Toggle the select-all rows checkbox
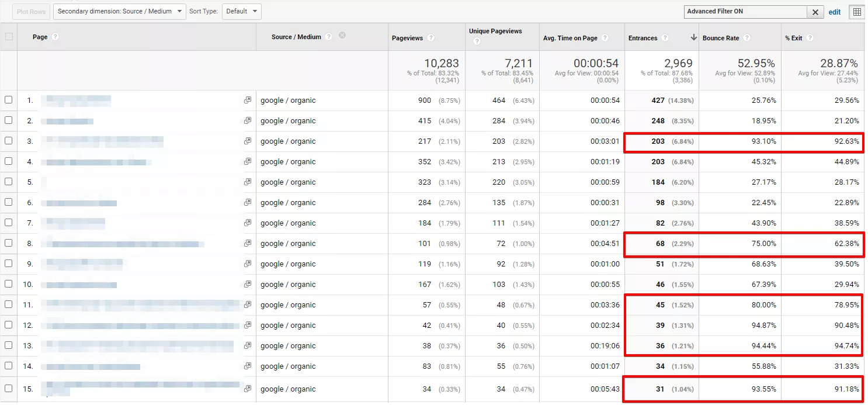868x405 pixels. (9, 37)
